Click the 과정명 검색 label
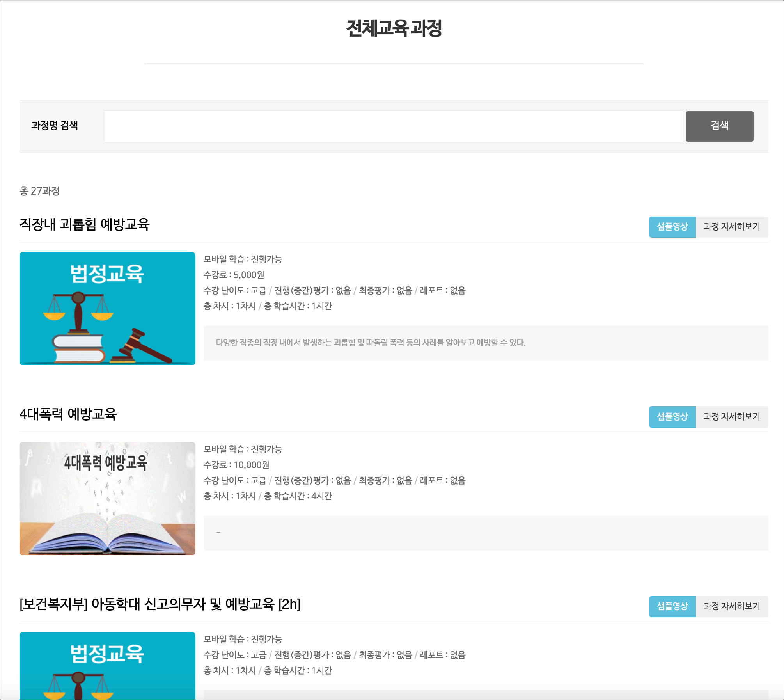Screen dimensions: 784x700 [x=55, y=125]
